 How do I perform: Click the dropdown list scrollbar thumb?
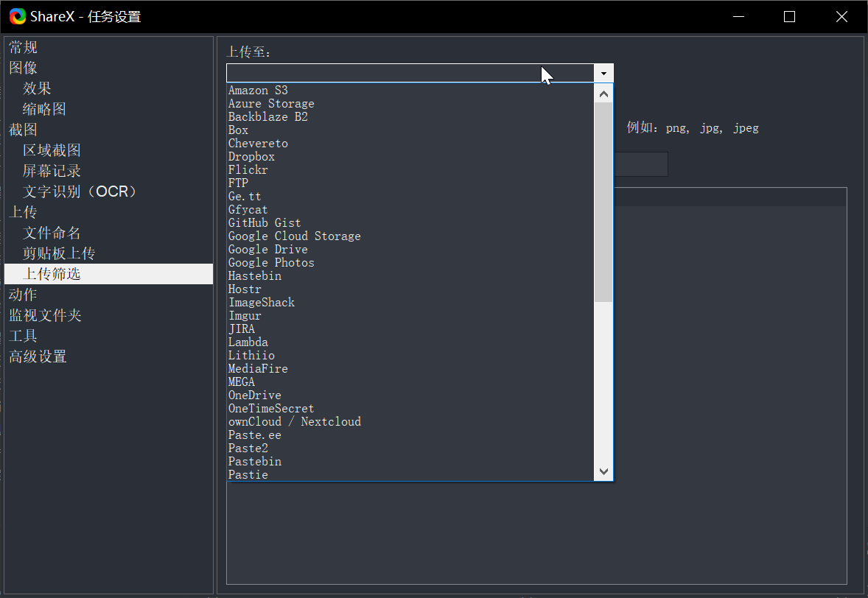(603, 203)
